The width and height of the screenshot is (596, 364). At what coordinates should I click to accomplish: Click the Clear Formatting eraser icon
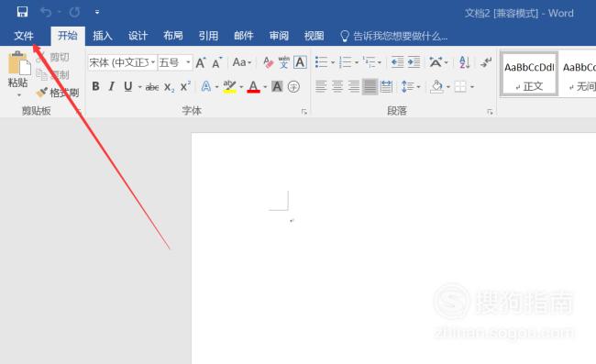click(x=268, y=62)
